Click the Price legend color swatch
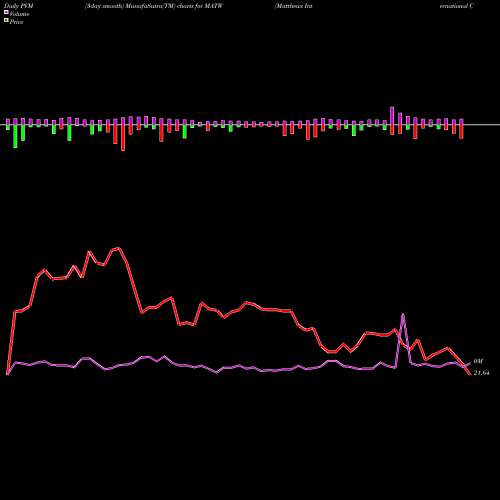 click(6, 21)
